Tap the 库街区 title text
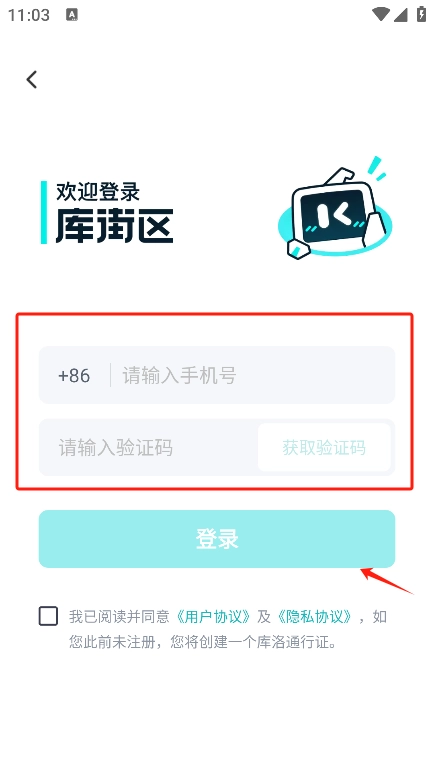 click(114, 226)
